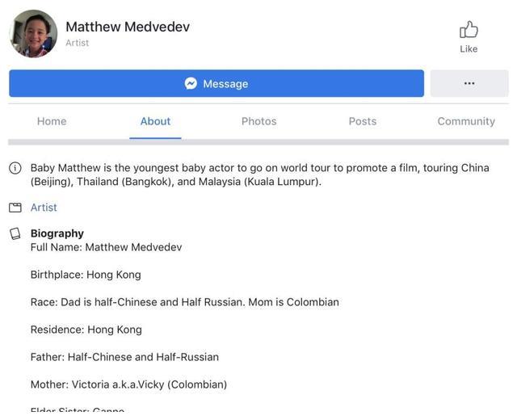This screenshot has width=517, height=420.
Task: Click the blue Artist category link
Action: (x=44, y=208)
